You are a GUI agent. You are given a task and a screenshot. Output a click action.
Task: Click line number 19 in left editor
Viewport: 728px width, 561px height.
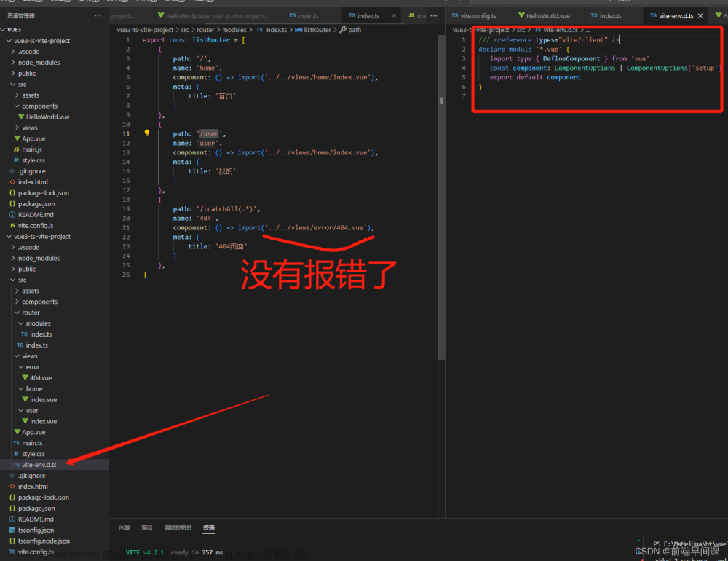[x=126, y=209]
